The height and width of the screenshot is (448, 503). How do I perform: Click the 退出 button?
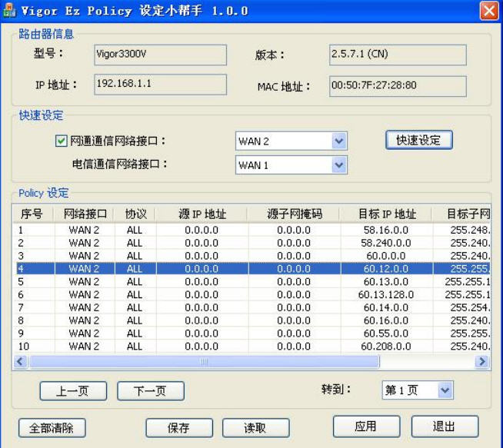[445, 426]
